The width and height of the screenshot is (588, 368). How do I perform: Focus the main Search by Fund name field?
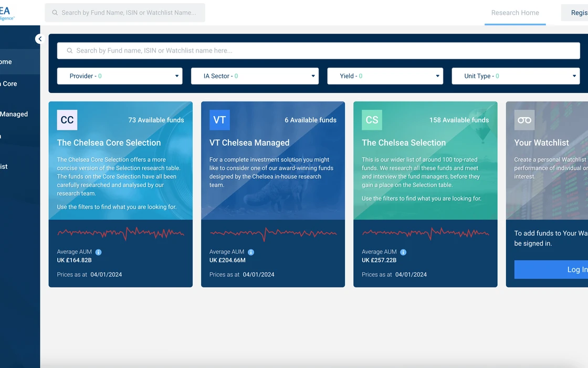coord(318,50)
